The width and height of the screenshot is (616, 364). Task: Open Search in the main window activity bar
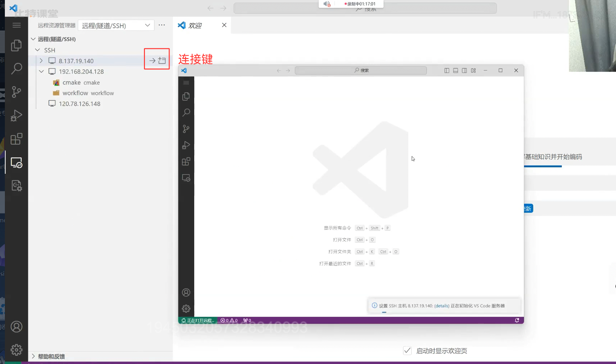(16, 68)
